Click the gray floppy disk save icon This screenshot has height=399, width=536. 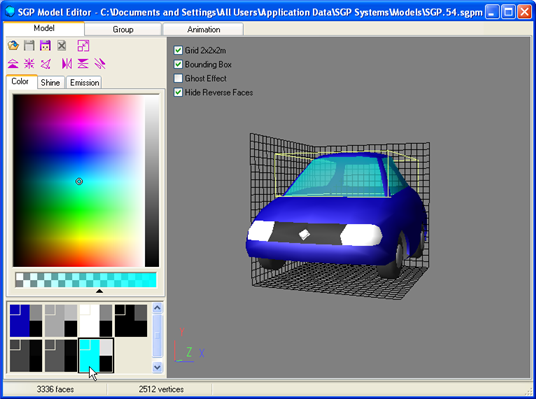(x=29, y=45)
